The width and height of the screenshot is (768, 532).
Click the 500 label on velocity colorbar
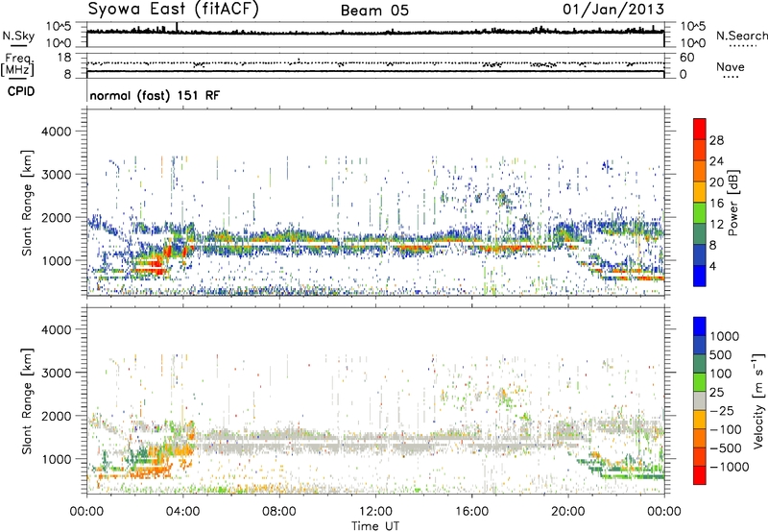[721, 355]
